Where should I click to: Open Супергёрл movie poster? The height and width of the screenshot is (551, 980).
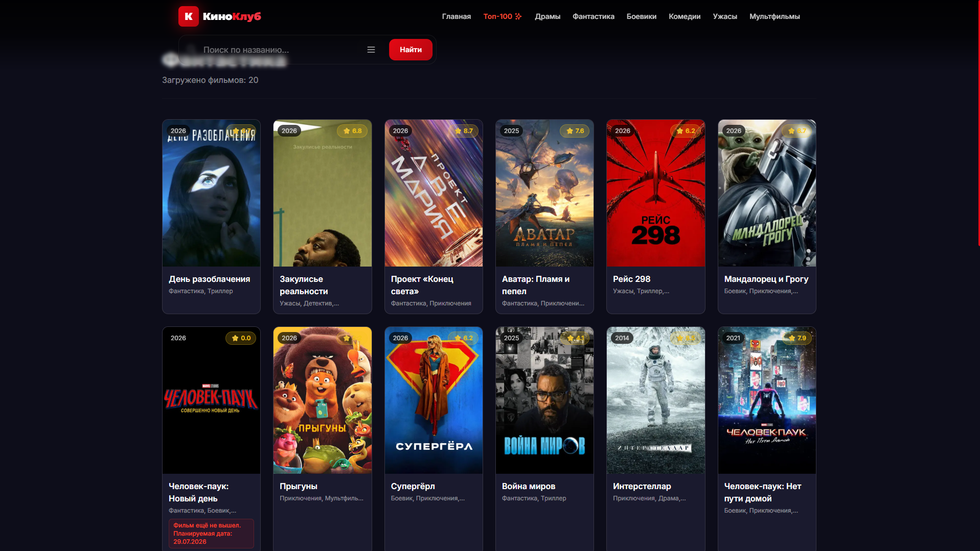click(434, 400)
